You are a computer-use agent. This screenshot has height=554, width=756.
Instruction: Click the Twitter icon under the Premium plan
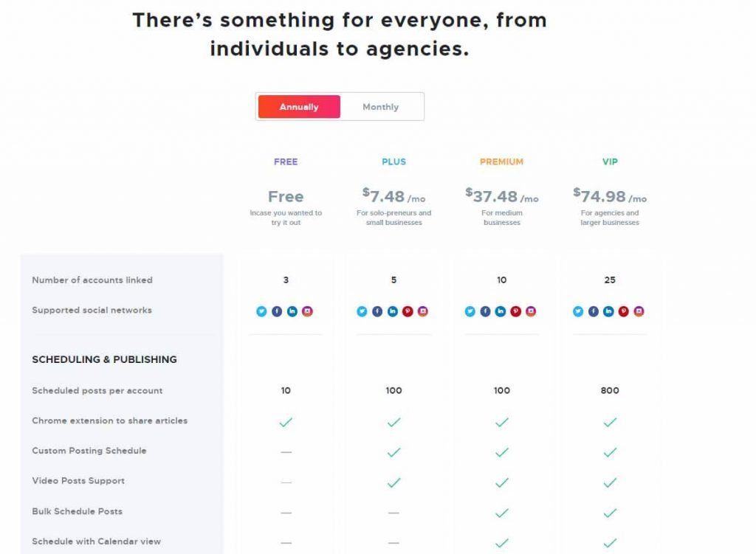click(x=470, y=311)
